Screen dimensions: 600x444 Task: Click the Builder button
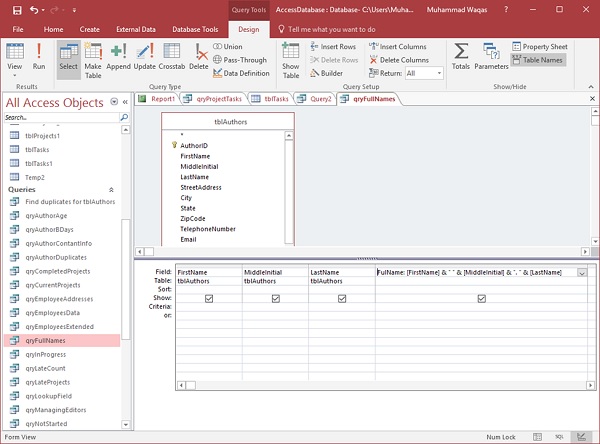pyautogui.click(x=326, y=73)
